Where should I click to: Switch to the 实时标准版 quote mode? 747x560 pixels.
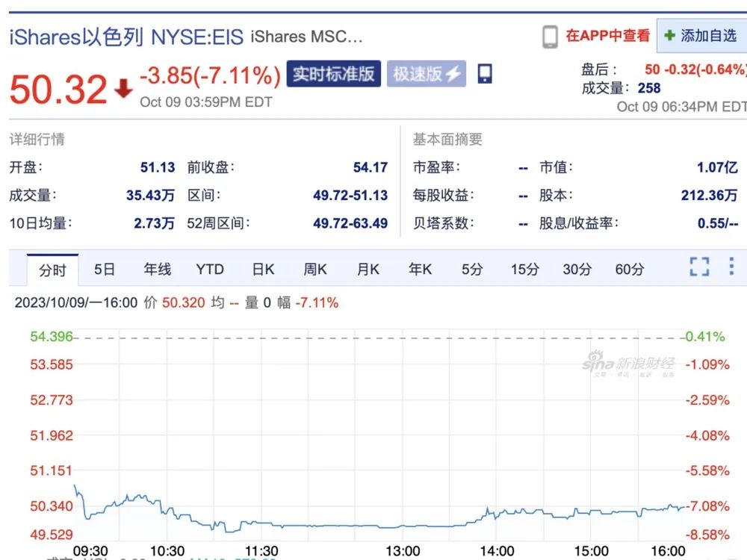pyautogui.click(x=333, y=74)
